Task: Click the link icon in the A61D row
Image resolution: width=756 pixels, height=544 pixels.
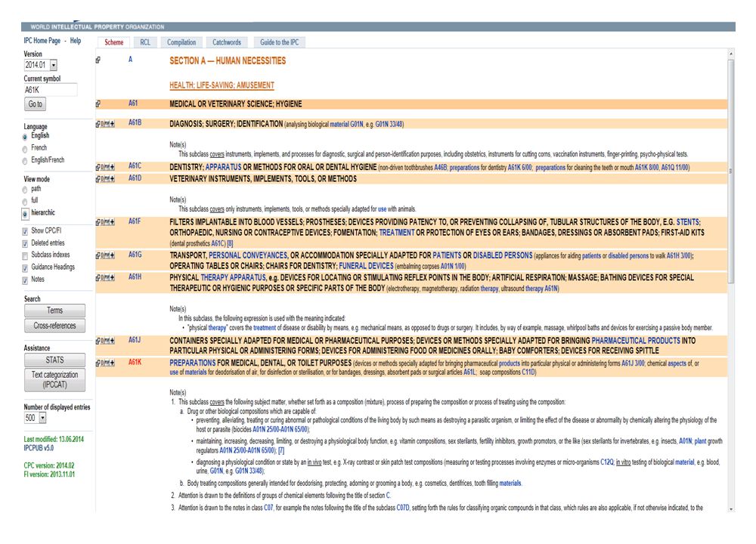Action: (98, 179)
